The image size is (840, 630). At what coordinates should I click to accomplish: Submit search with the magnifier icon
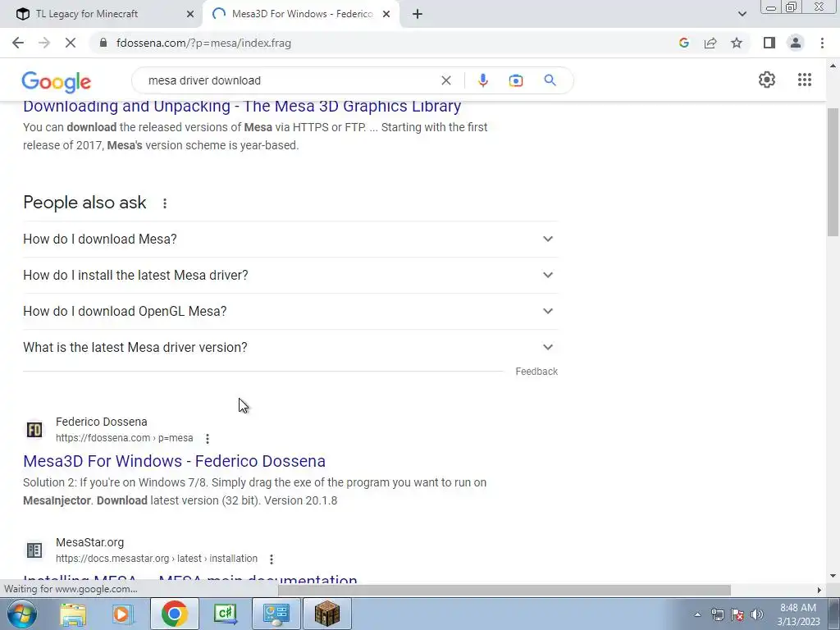pos(550,80)
